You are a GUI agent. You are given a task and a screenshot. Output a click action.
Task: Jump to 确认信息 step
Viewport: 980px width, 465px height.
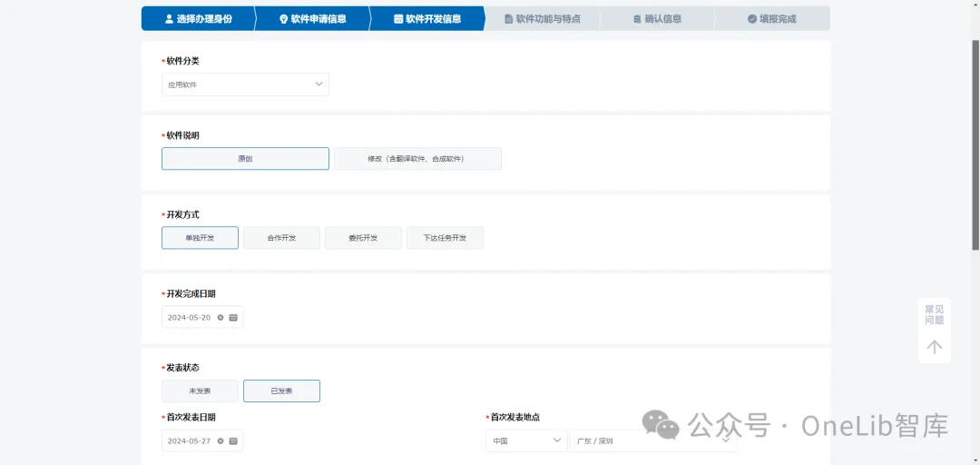[x=657, y=19]
